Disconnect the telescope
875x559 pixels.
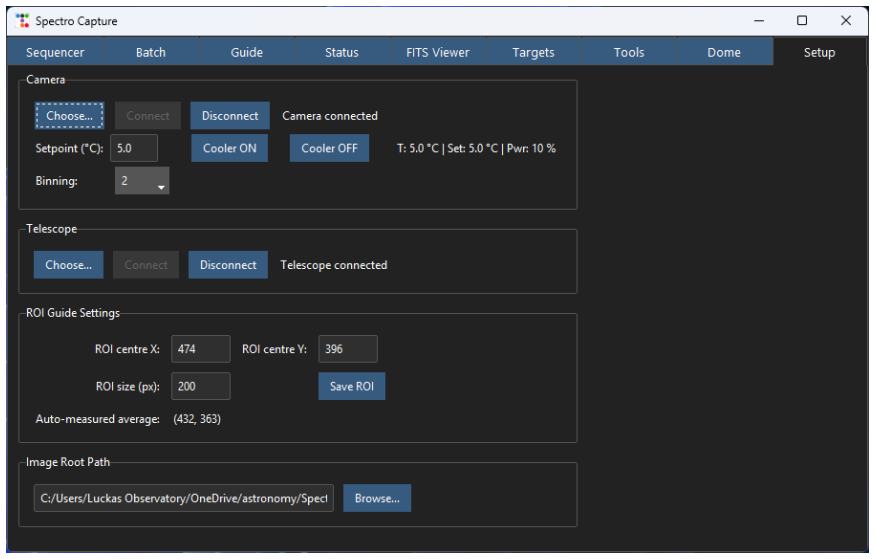228,265
